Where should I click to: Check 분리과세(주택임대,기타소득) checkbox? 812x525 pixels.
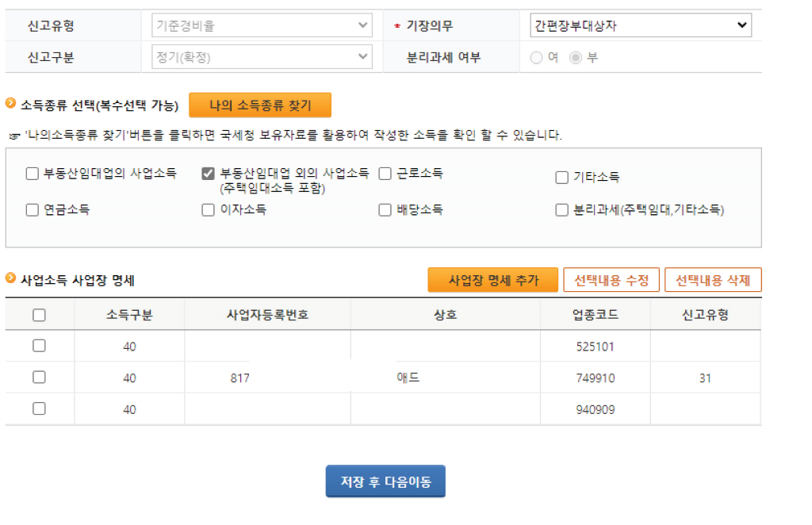pyautogui.click(x=562, y=210)
